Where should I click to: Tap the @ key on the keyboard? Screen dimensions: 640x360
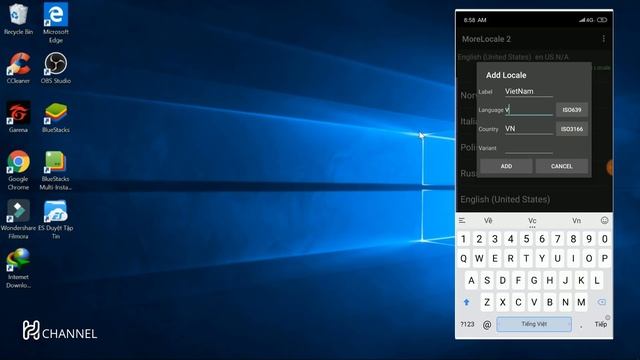pyautogui.click(x=487, y=324)
